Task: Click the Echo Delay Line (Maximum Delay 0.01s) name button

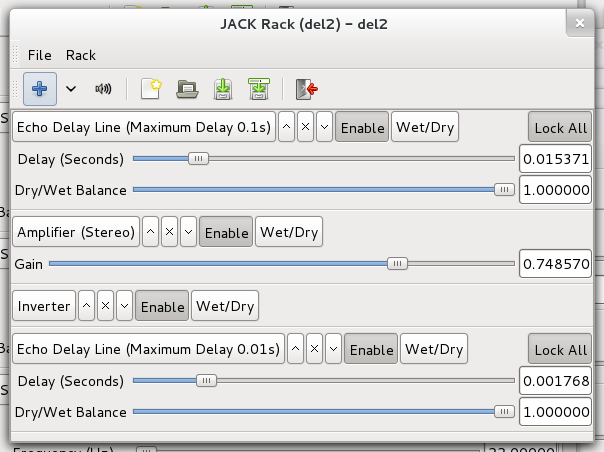Action: tap(148, 349)
